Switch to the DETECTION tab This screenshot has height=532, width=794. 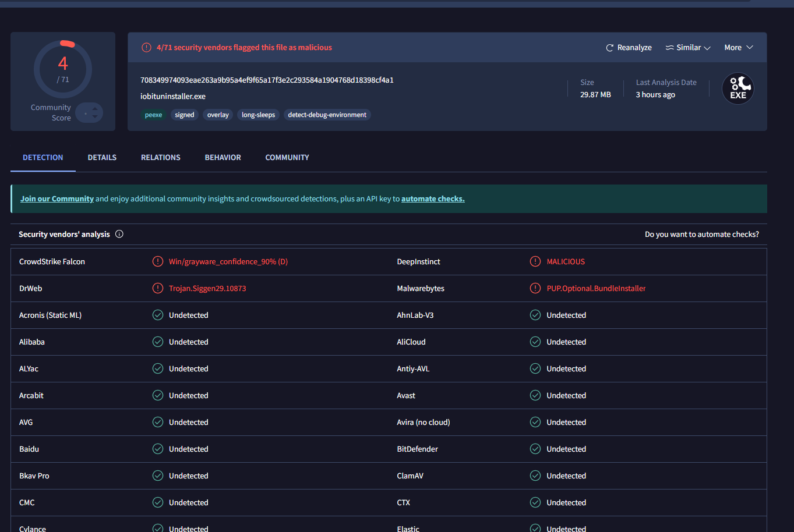(x=43, y=158)
